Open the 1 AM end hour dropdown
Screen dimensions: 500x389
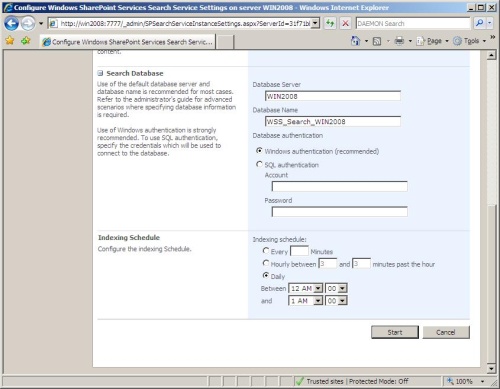(306, 301)
